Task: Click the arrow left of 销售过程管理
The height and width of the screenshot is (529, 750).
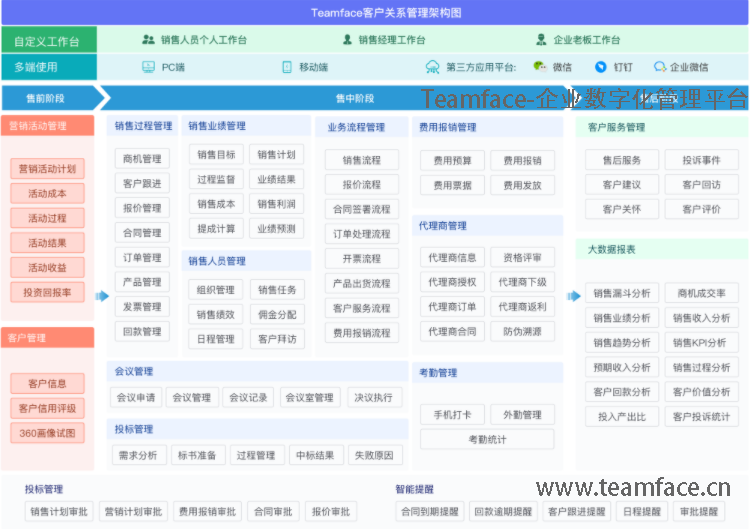Action: (x=101, y=296)
